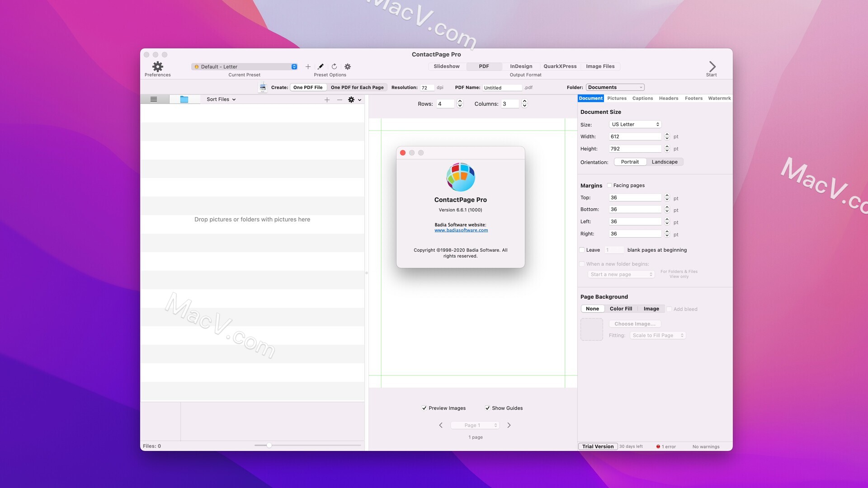Click ContactPage Pro logo in About window
The width and height of the screenshot is (868, 488).
pyautogui.click(x=460, y=177)
